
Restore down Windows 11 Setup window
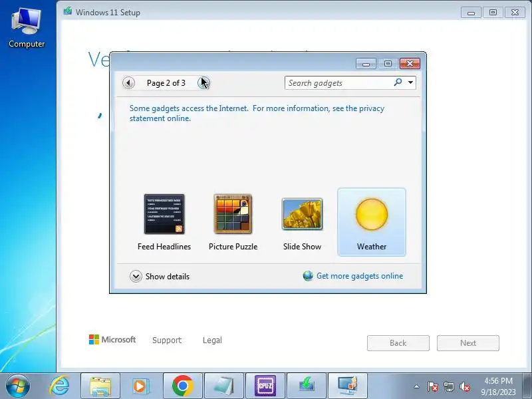coord(493,13)
